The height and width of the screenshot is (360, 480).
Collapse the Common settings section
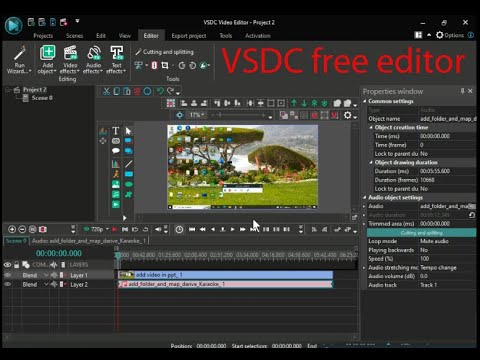364,101
